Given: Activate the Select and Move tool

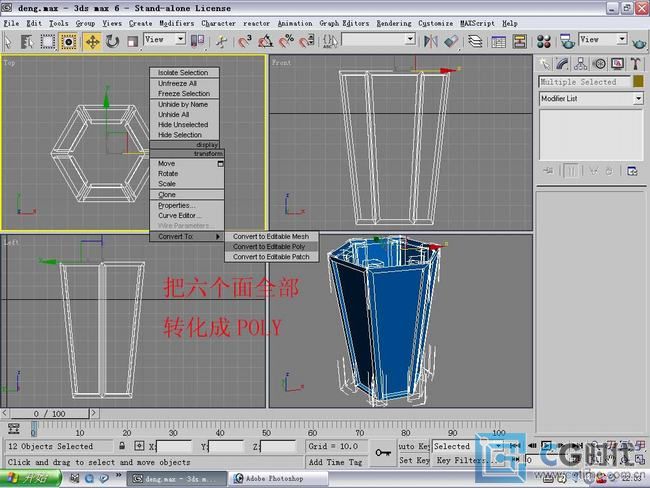Looking at the screenshot, I should point(92,41).
